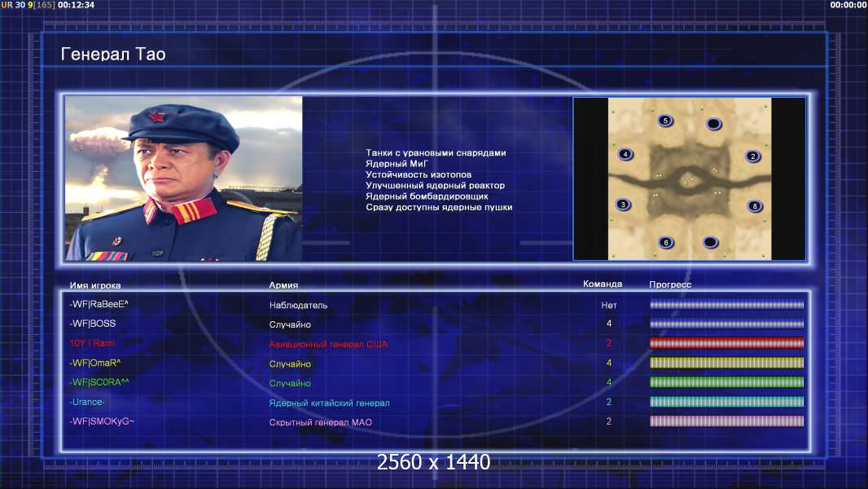Select start position 6 on the map
Image resolution: width=868 pixels, height=489 pixels.
click(x=666, y=242)
